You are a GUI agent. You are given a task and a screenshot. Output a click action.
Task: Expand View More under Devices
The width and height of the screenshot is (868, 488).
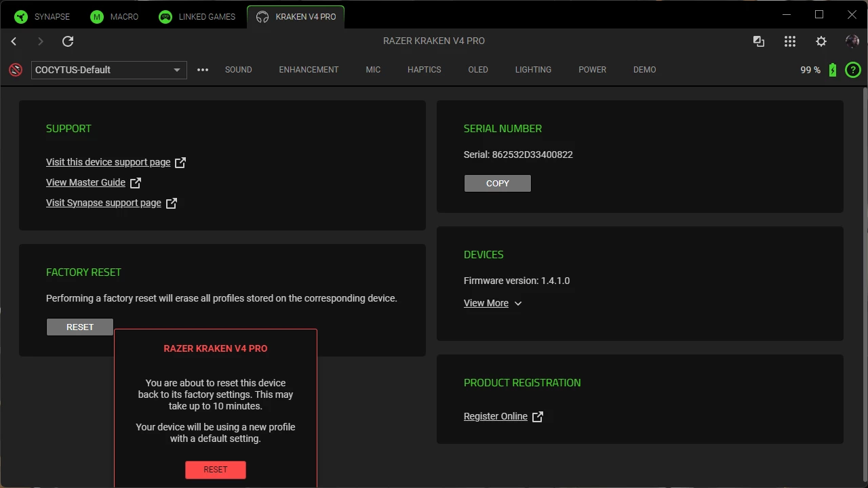point(492,304)
